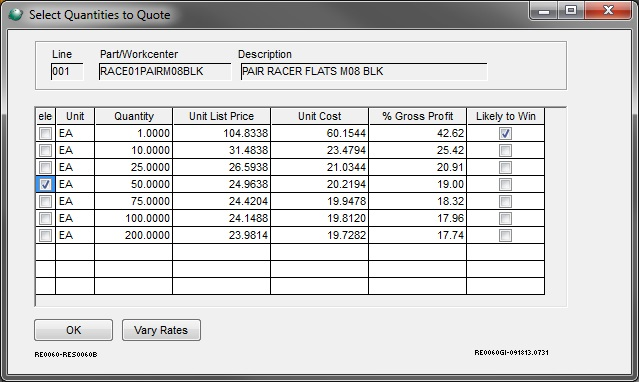The width and height of the screenshot is (639, 382).
Task: Select the gross profit cell 20.91
Action: (x=417, y=167)
